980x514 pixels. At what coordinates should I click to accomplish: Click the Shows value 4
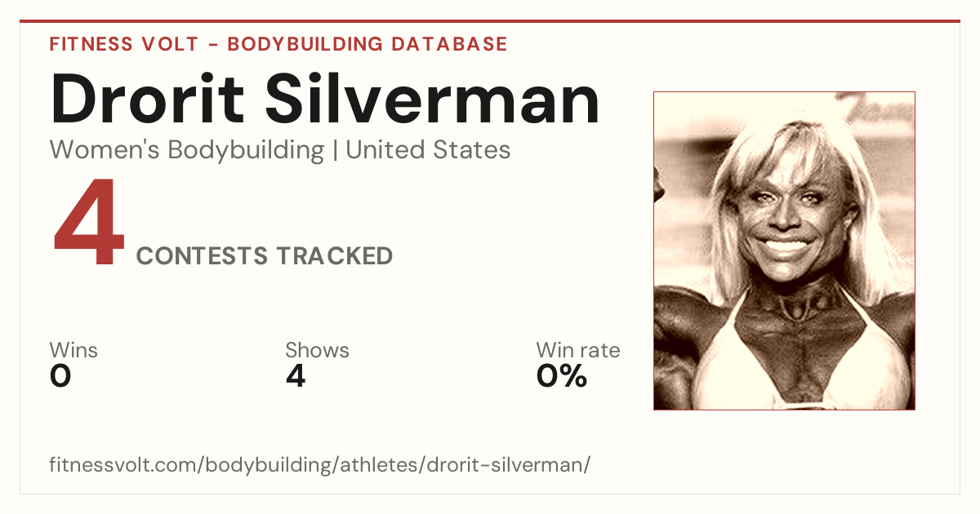pos(296,376)
